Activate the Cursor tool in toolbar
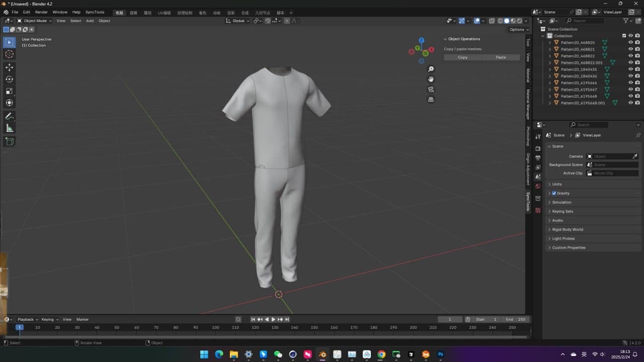Image resolution: width=644 pixels, height=362 pixels. click(x=10, y=54)
